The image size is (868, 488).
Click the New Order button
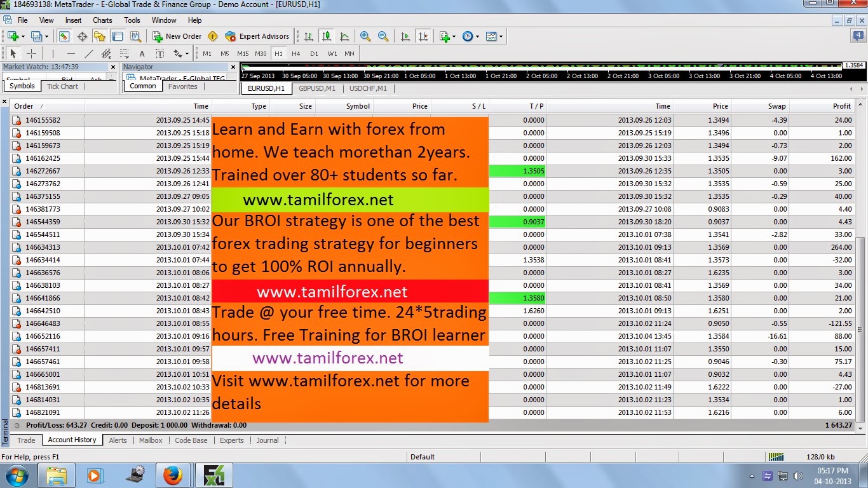(x=177, y=36)
